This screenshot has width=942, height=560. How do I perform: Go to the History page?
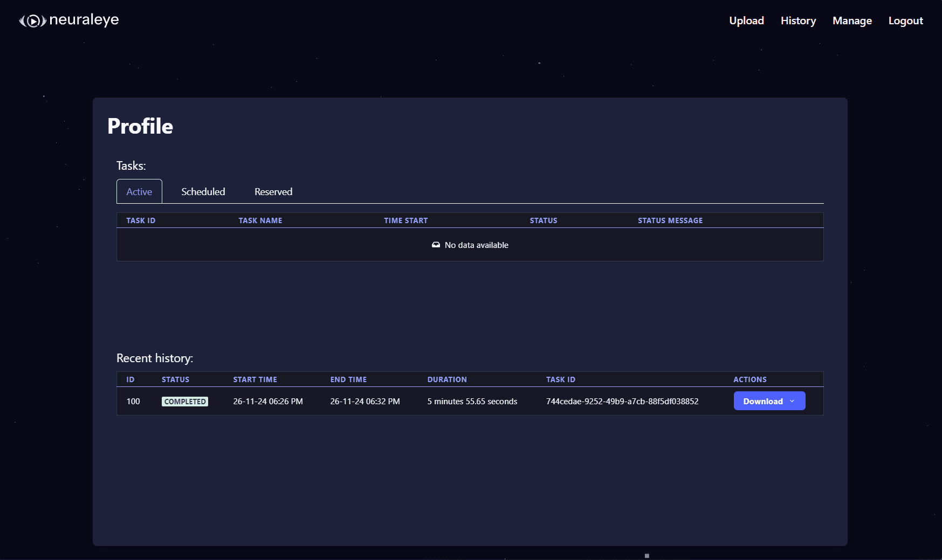798,20
